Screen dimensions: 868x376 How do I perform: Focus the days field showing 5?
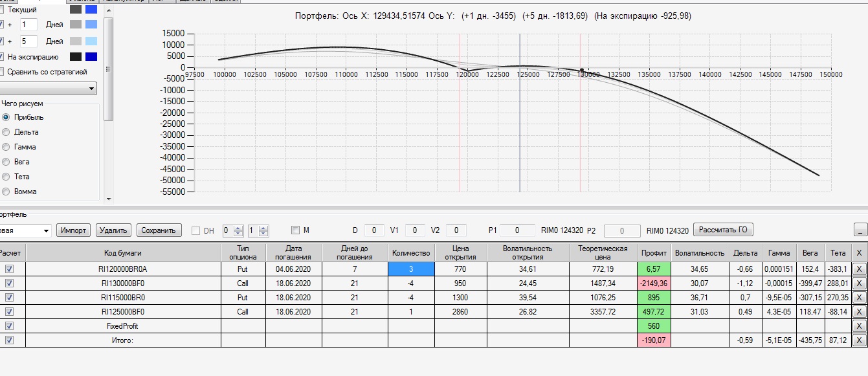pos(28,41)
